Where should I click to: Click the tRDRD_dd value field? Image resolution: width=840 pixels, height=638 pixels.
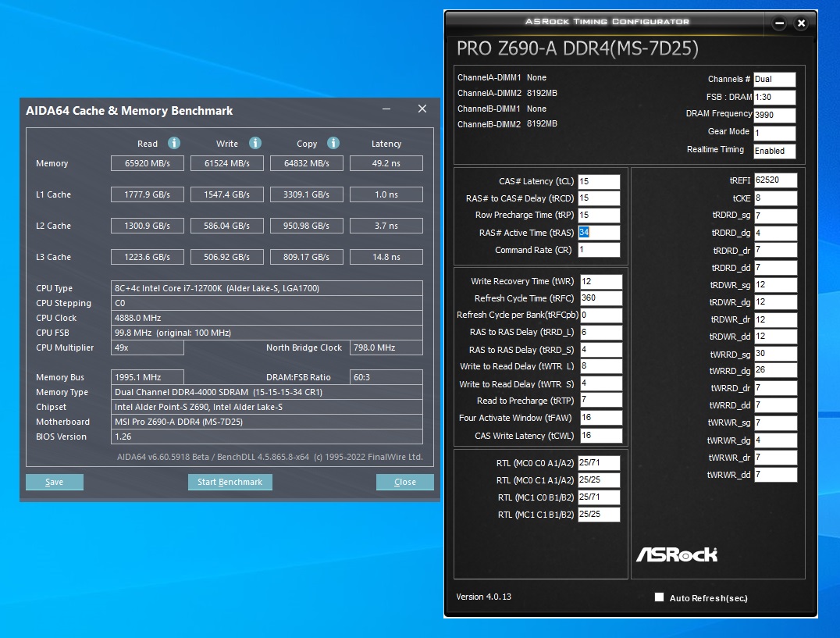click(775, 268)
